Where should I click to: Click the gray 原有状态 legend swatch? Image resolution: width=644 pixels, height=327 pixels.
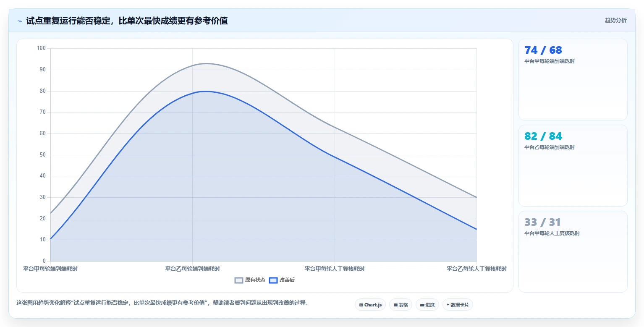click(239, 280)
